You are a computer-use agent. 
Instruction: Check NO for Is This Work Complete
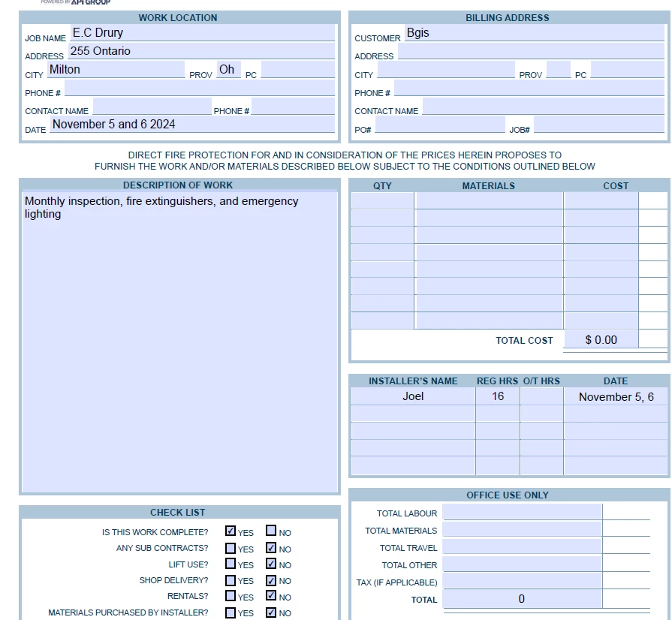(271, 531)
